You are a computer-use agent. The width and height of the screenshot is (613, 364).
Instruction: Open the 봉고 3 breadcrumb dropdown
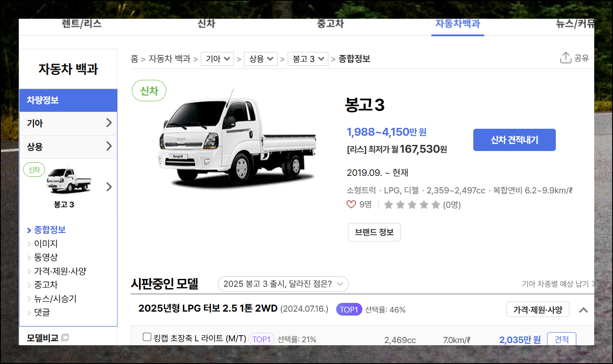pyautogui.click(x=308, y=59)
